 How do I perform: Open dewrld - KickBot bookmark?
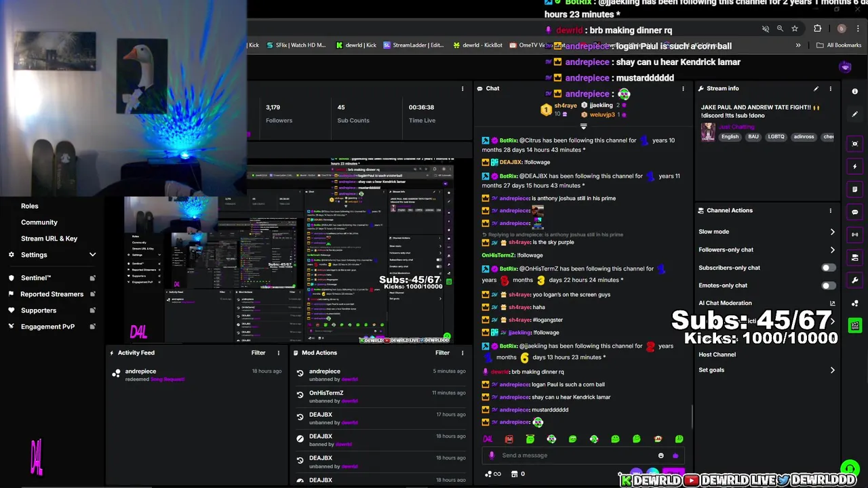coord(478,45)
